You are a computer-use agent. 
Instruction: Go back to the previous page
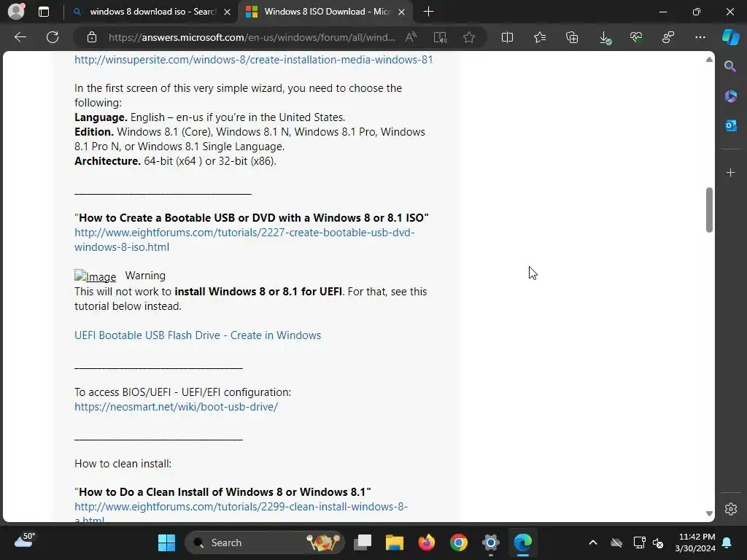click(20, 37)
